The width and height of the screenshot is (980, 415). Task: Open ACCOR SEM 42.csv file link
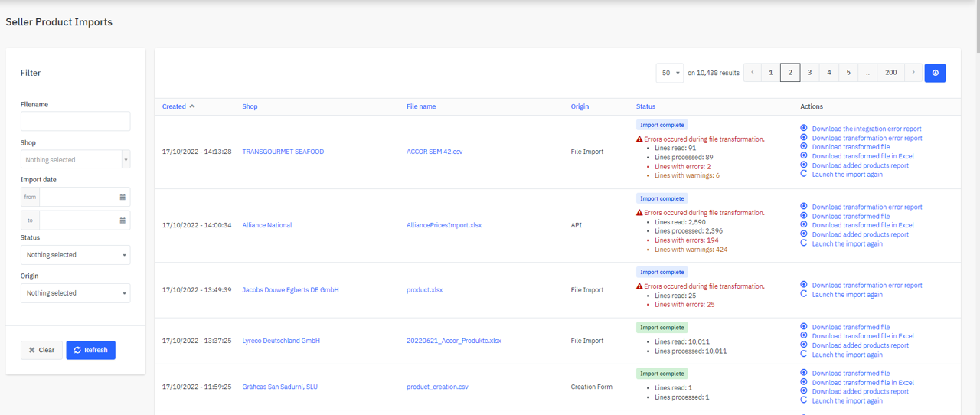pyautogui.click(x=434, y=152)
